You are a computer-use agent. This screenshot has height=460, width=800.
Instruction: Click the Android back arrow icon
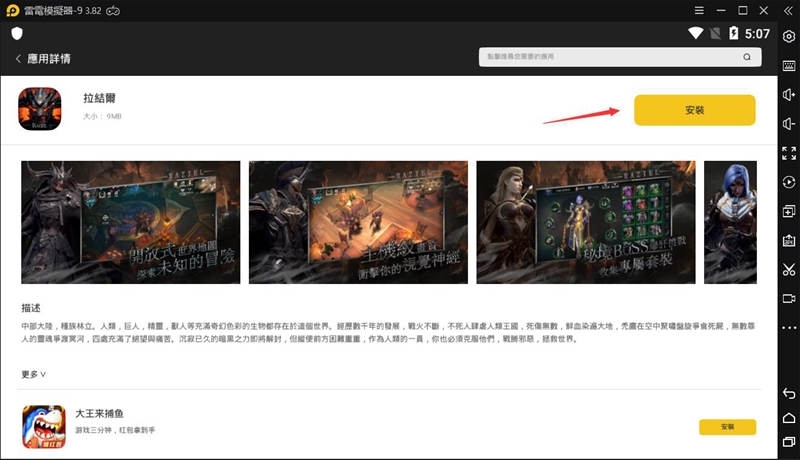point(789,393)
